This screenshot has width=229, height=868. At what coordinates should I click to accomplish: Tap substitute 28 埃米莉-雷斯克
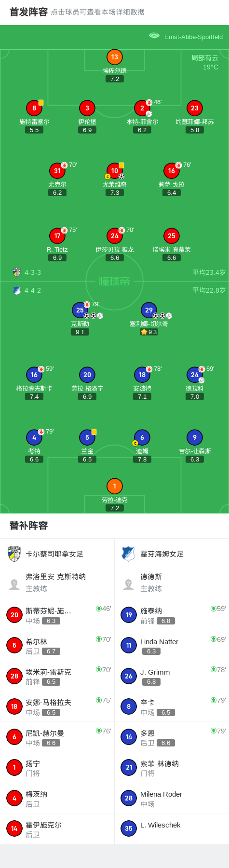[57, 676]
